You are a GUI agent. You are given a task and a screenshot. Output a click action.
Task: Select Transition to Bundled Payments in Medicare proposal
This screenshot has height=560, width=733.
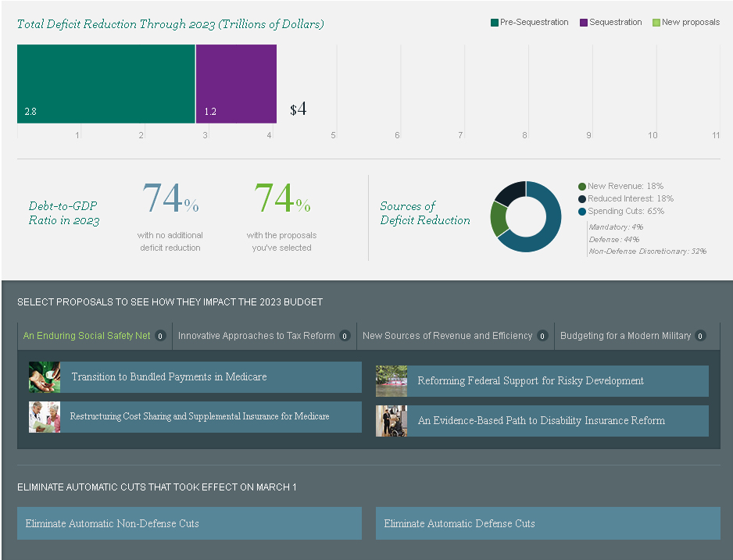pos(211,377)
